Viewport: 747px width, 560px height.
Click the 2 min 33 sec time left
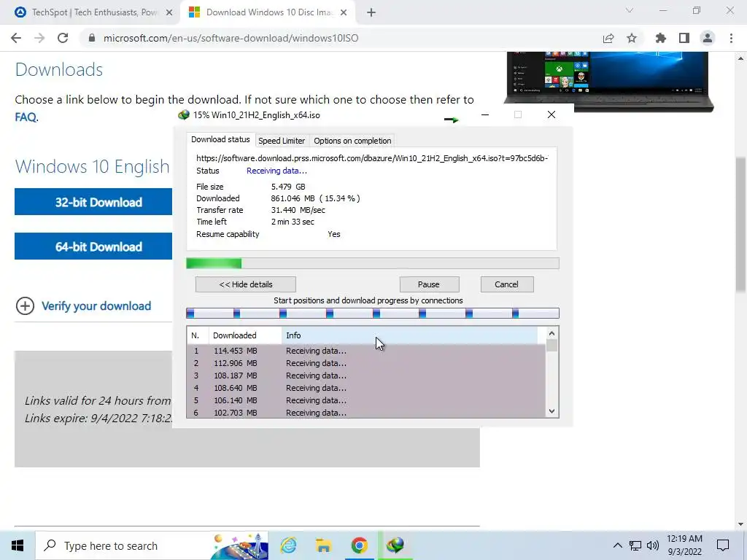click(x=293, y=222)
